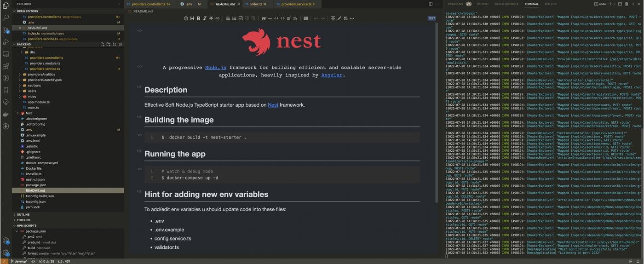Expand the OUTLINE section
This screenshot has width=644, height=264.
pos(23,214)
